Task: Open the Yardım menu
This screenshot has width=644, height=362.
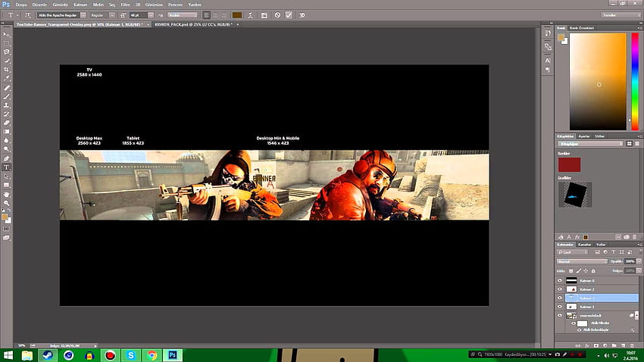Action: (194, 5)
